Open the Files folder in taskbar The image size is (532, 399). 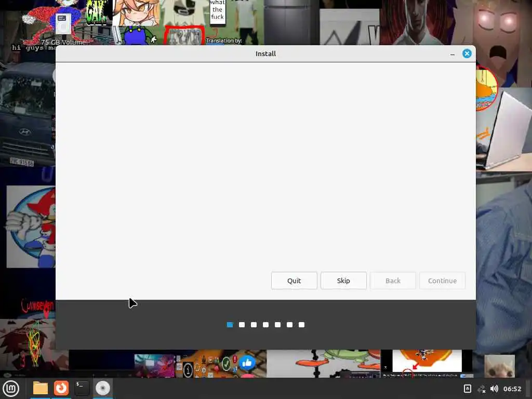point(41,388)
